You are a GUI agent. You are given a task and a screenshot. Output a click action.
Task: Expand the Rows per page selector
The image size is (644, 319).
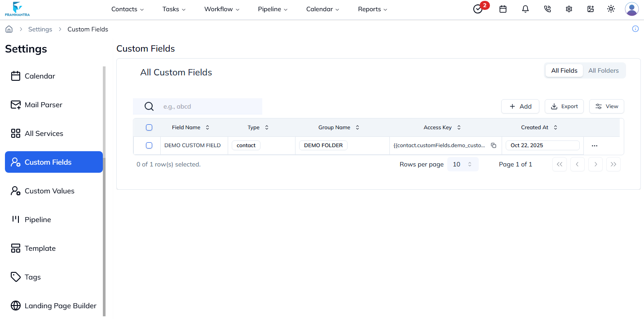(x=462, y=164)
